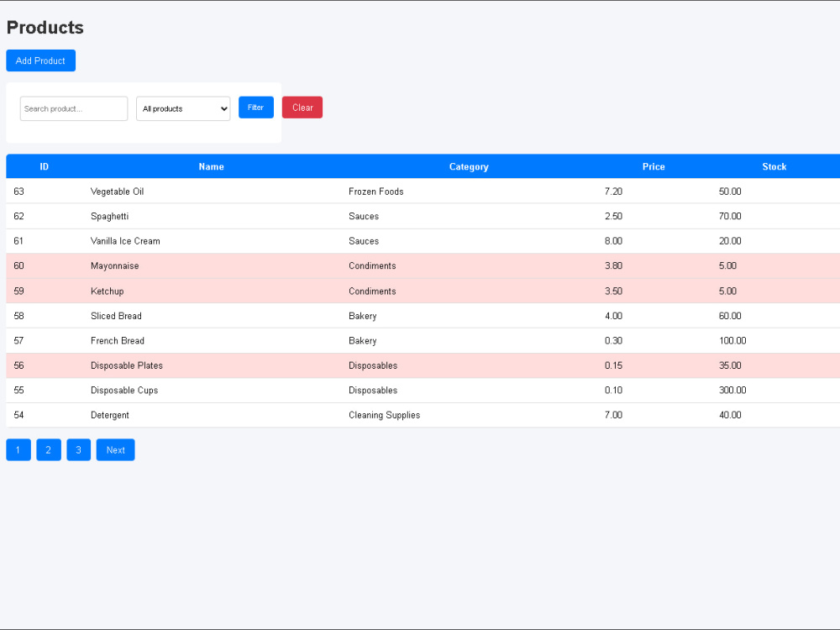
Task: Click the 40.00 stock of Detergent
Action: [730, 415]
